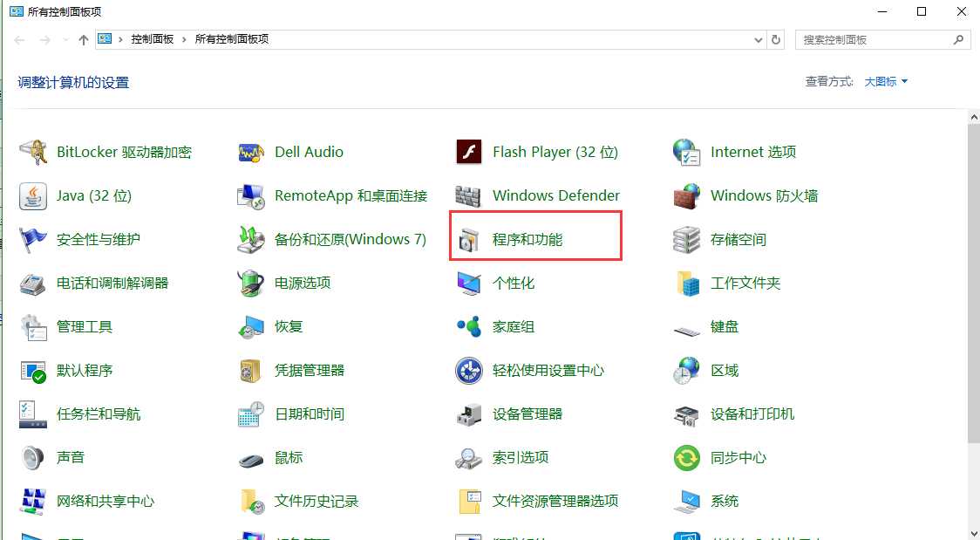Image resolution: width=980 pixels, height=540 pixels.
Task: Open the 设备和打印机 icon
Action: [x=687, y=414]
